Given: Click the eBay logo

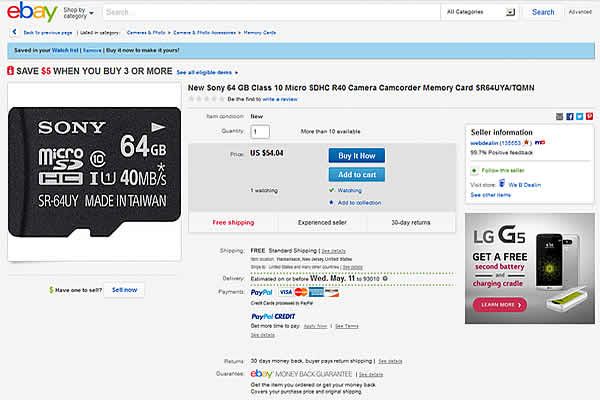Looking at the screenshot, I should pyautogui.click(x=32, y=12).
